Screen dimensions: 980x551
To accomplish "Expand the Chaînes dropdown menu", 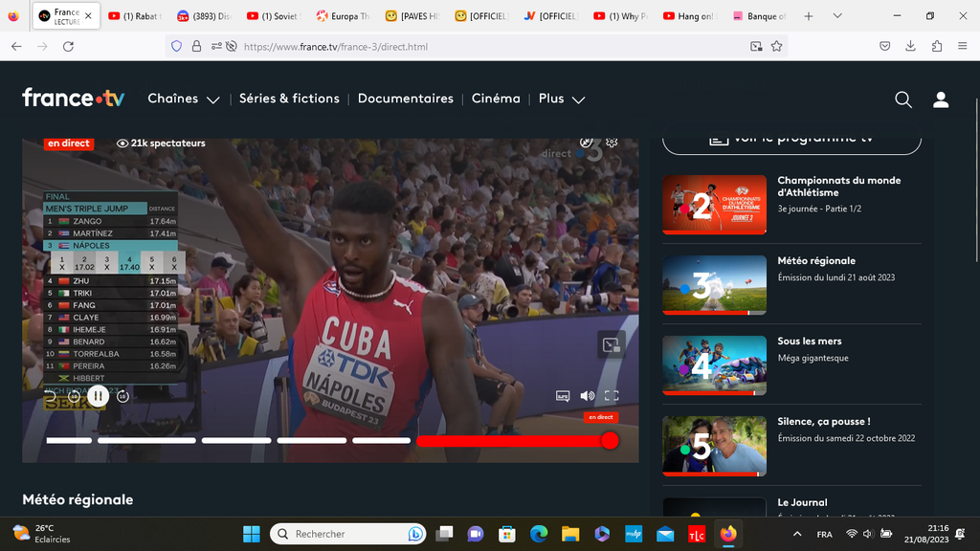I will 184,99.
